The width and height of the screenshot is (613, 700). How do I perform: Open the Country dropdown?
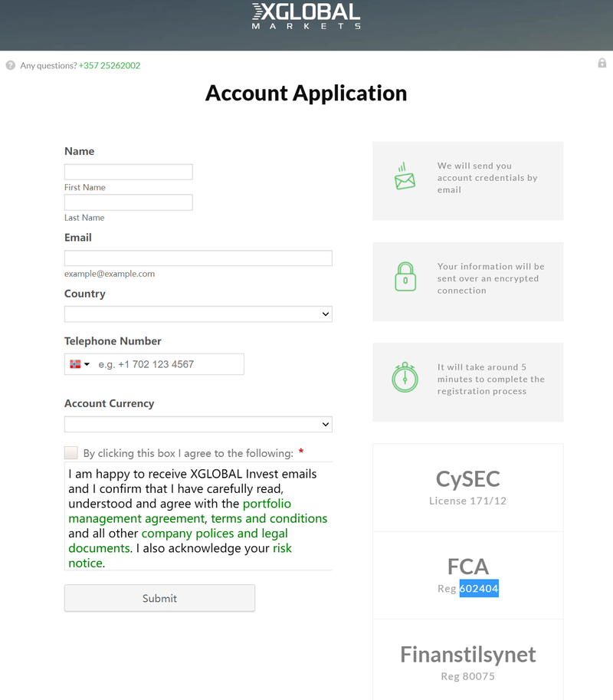(x=198, y=314)
